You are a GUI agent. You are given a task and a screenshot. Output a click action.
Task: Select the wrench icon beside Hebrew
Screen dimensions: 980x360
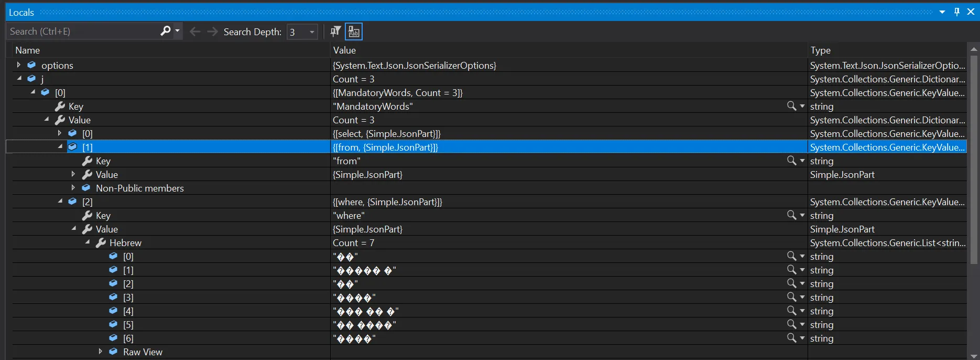101,242
